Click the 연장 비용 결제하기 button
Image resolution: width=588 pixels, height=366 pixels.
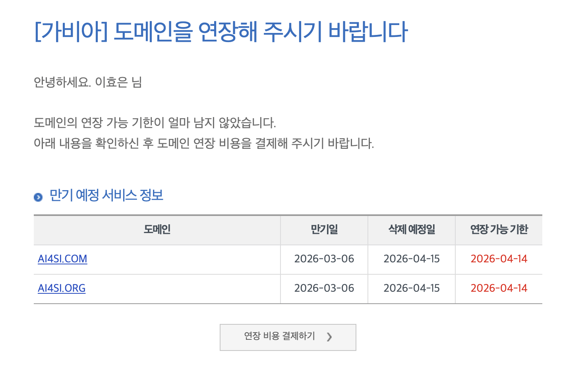[x=288, y=337]
